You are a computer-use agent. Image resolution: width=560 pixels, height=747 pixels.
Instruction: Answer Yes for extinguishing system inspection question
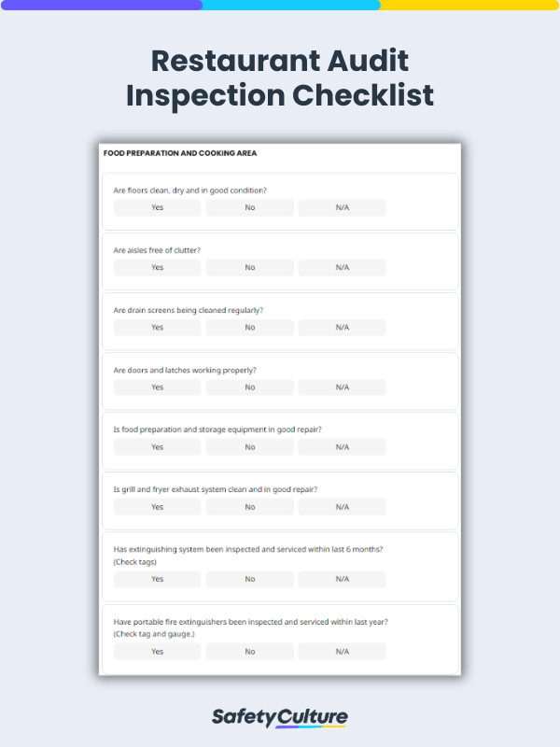coord(156,579)
